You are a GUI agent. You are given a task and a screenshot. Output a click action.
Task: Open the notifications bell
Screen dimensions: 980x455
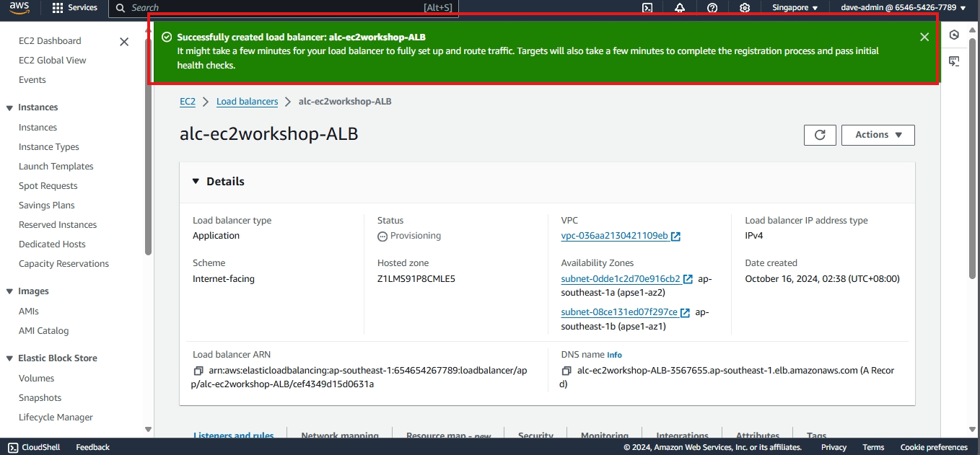[x=680, y=8]
